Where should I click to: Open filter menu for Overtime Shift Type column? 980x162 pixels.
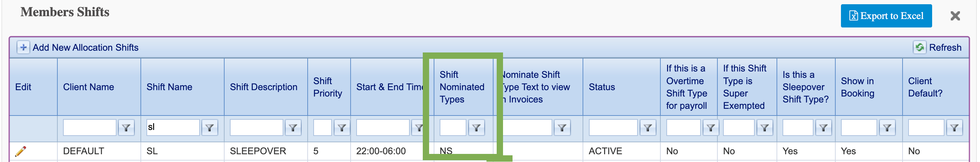click(711, 128)
